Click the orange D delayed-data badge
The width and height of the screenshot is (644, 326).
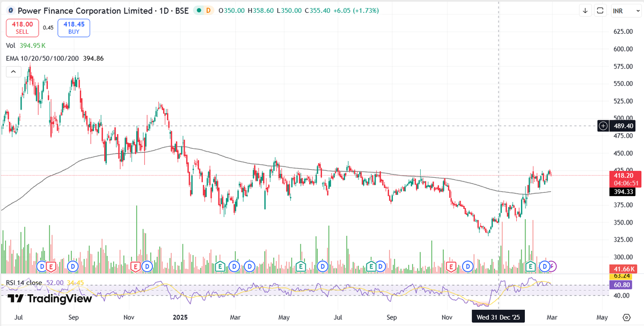click(x=208, y=10)
